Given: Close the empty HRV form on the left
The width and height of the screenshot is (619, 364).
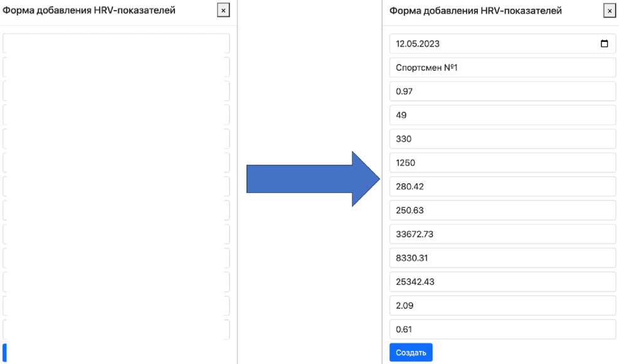Looking at the screenshot, I should pos(223,11).
